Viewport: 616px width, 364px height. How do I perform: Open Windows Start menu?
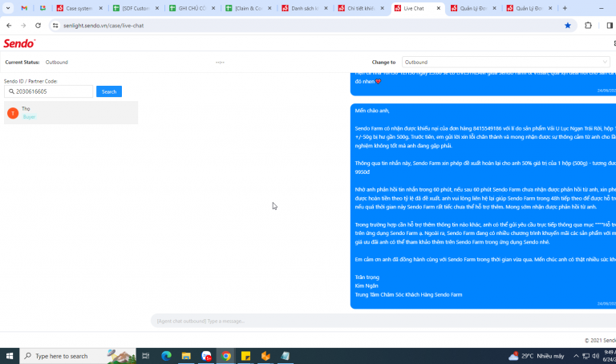point(10,356)
